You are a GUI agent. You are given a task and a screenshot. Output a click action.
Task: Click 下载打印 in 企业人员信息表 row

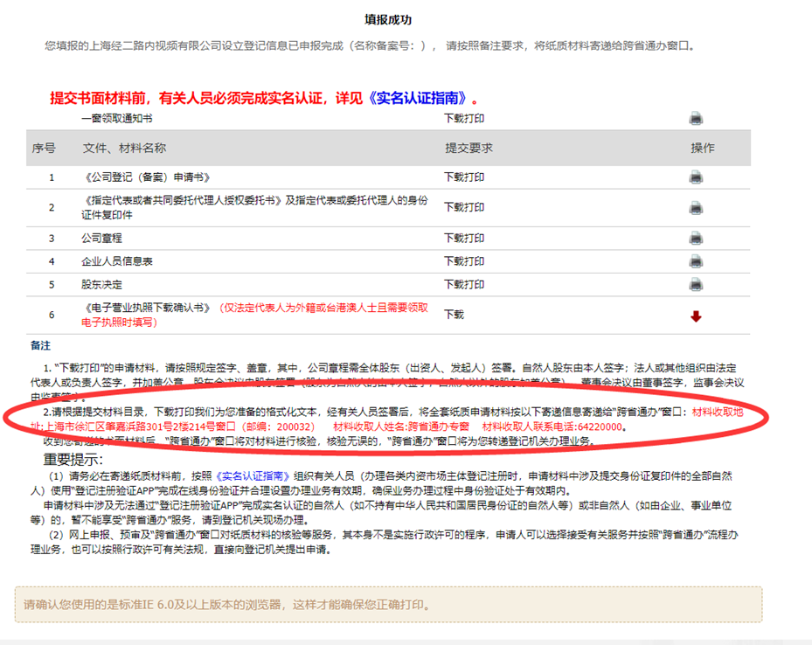click(464, 261)
